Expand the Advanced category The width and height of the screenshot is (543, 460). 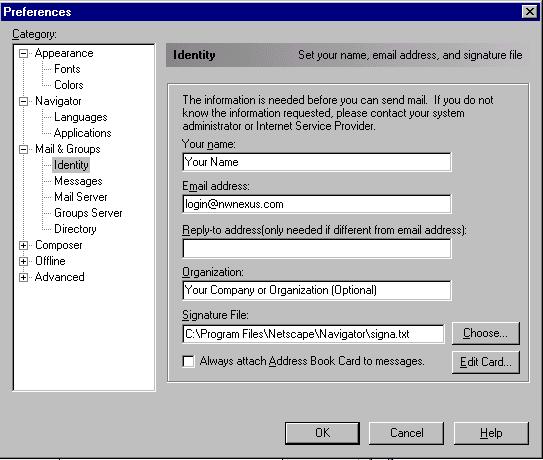(24, 277)
